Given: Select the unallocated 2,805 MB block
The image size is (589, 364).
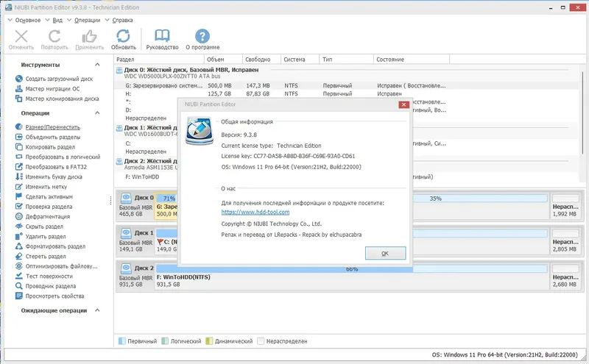Looking at the screenshot, I should click(x=565, y=240).
